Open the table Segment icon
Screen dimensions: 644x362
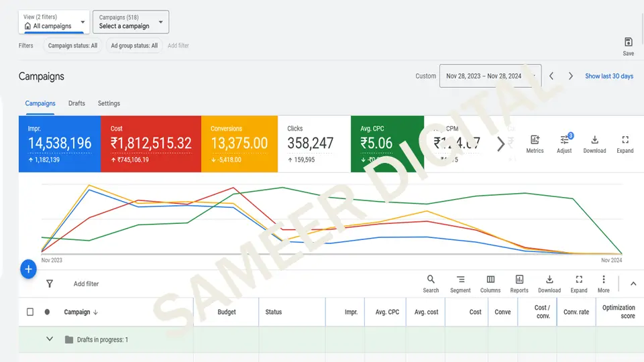pyautogui.click(x=460, y=280)
